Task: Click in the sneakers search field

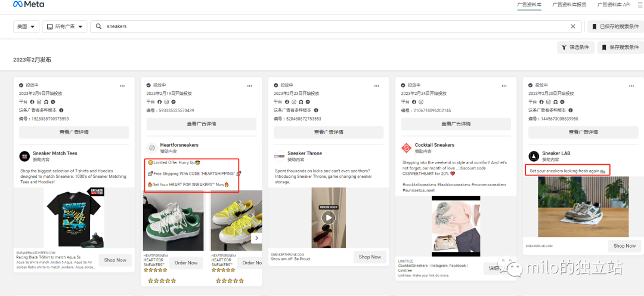Action: pyautogui.click(x=336, y=26)
